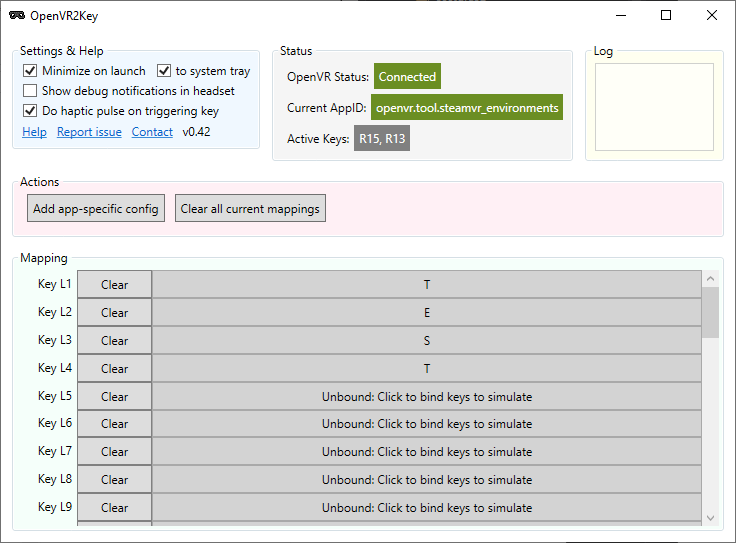Screen dimensions: 736x543
Task: Open the Help link
Action: click(34, 132)
